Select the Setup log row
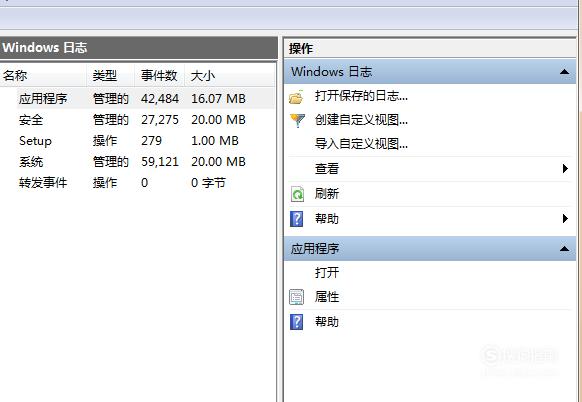Screen dimensions: 582x402 point(137,141)
